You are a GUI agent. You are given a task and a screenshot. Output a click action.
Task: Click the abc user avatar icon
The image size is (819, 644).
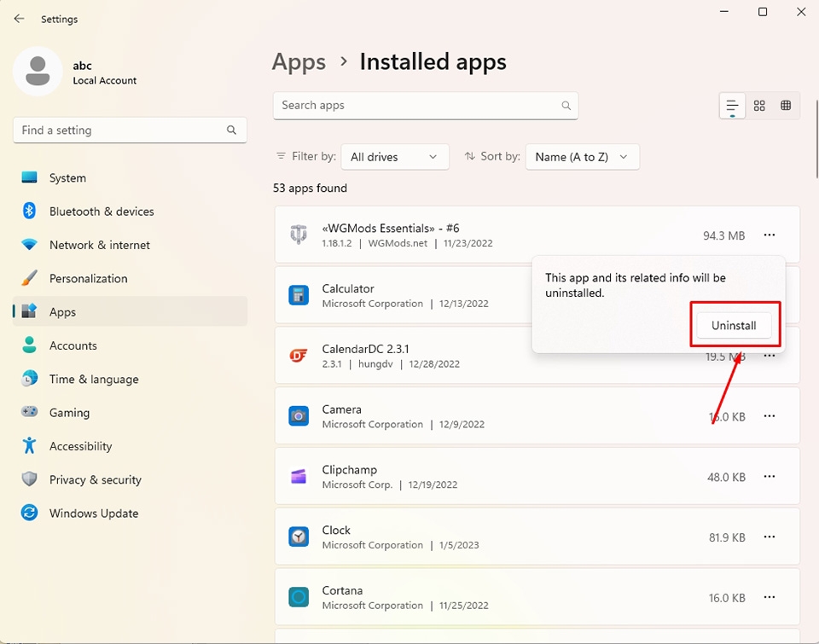38,72
